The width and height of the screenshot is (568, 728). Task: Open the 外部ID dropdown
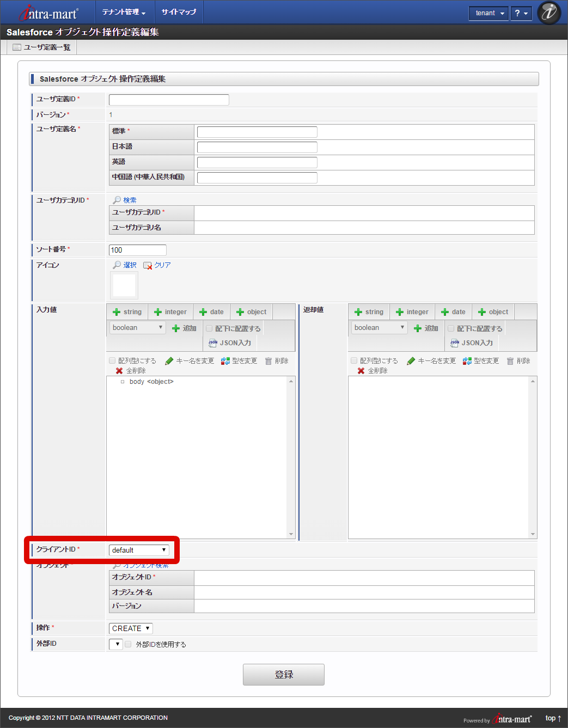pyautogui.click(x=116, y=644)
